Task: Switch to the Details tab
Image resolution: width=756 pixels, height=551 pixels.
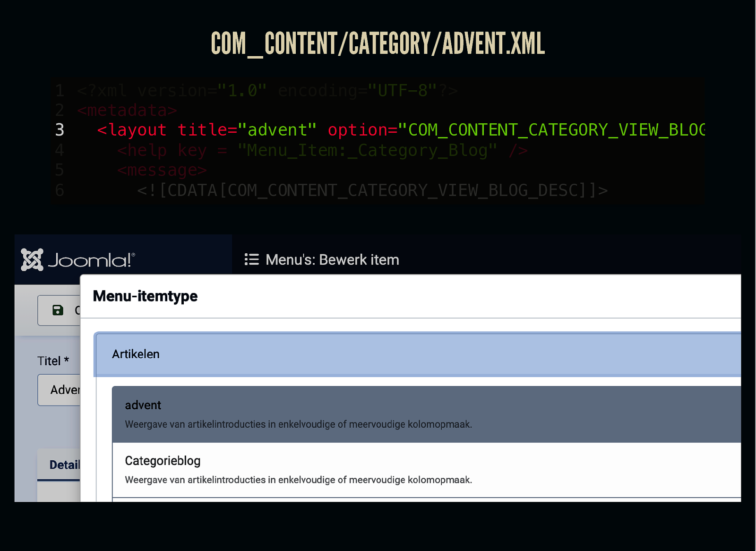Action: 64,465
